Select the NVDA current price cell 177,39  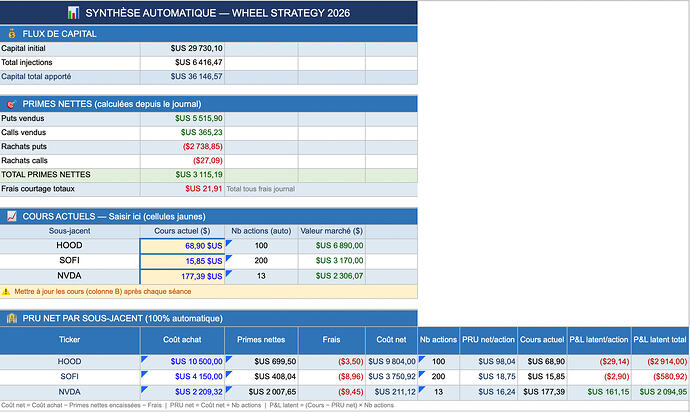(182, 276)
